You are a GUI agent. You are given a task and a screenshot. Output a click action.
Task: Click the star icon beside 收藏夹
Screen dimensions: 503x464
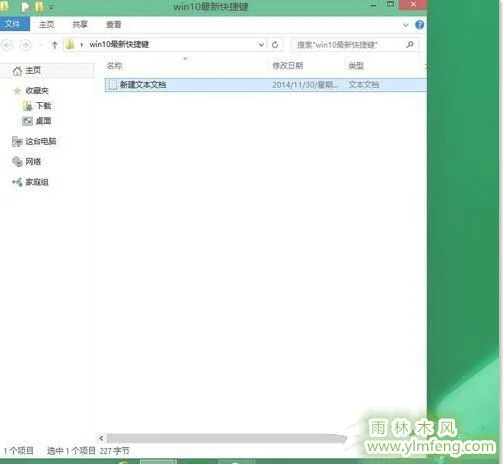tap(17, 91)
